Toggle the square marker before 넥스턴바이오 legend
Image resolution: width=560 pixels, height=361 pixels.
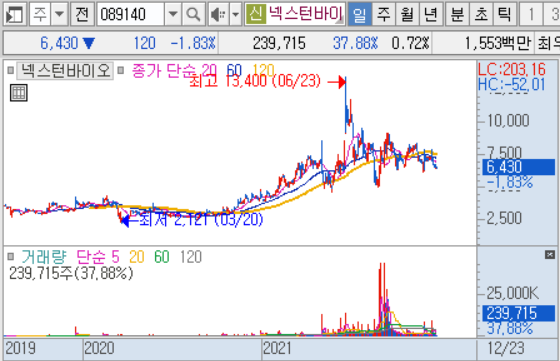pyautogui.click(x=11, y=70)
